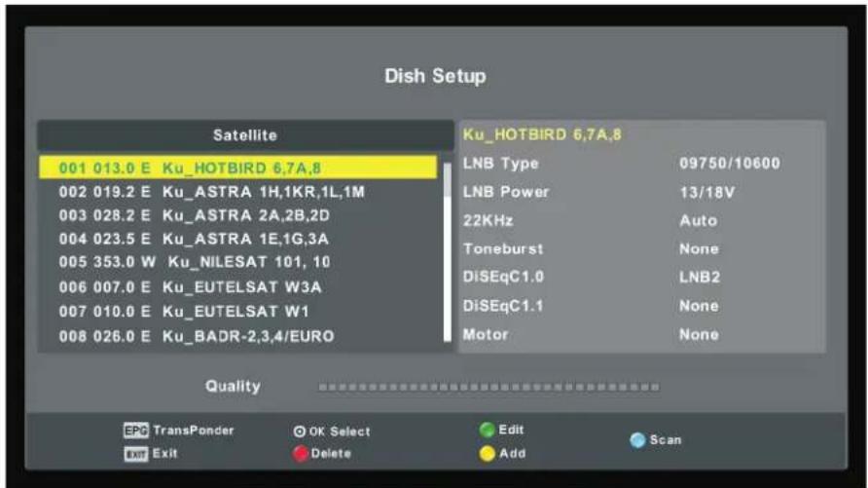The width and height of the screenshot is (868, 488).
Task: Click the satellite list scrollbar
Action: (448, 252)
